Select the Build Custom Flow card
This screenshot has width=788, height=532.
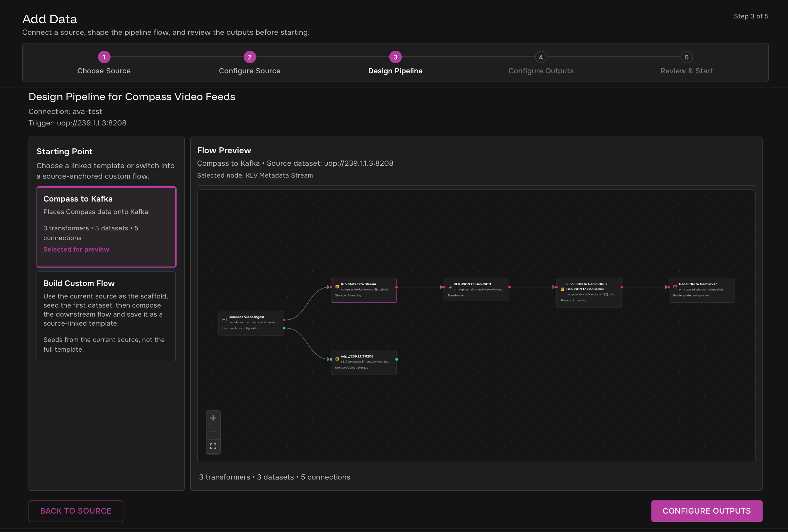tap(106, 316)
